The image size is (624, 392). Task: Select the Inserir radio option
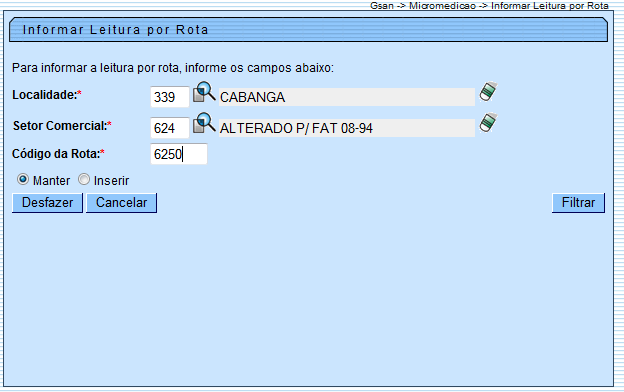click(x=84, y=179)
